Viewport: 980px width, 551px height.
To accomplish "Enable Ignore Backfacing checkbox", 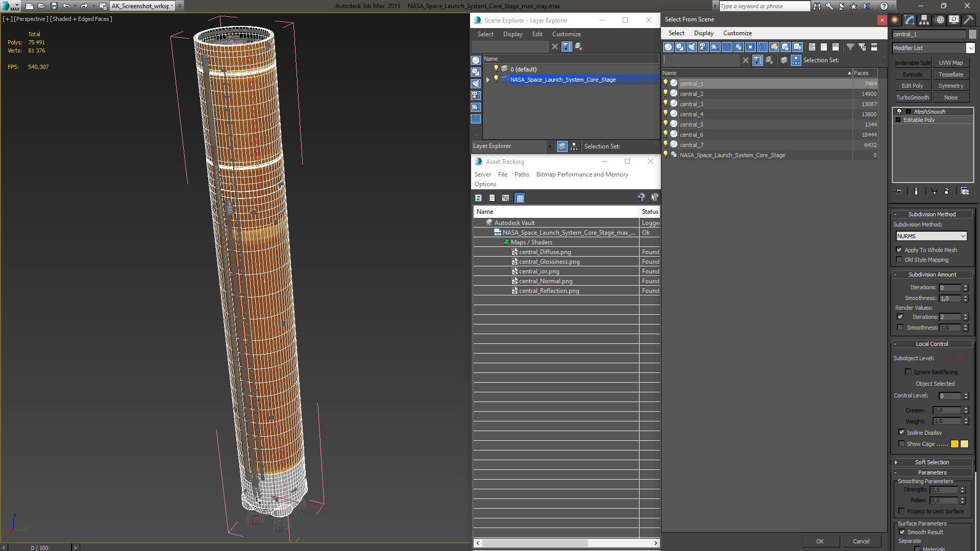I will (x=908, y=372).
